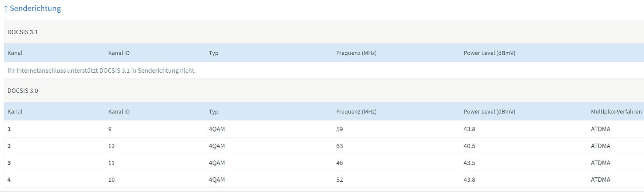The height and width of the screenshot is (194, 644).
Task: Select channel 4 row number
Action: coord(9,180)
